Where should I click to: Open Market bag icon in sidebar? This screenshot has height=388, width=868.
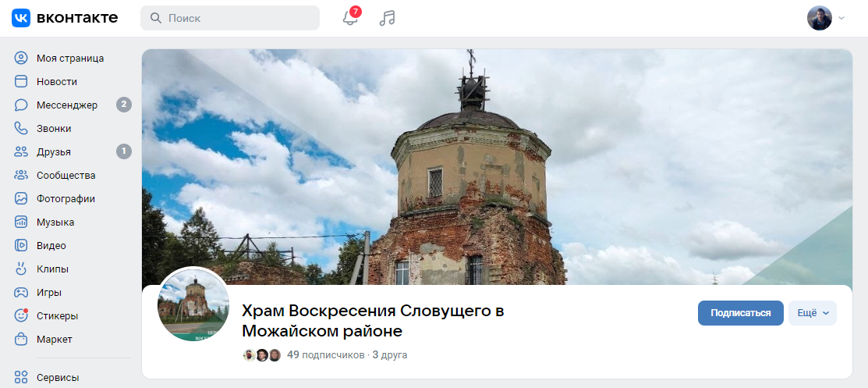[x=21, y=340]
